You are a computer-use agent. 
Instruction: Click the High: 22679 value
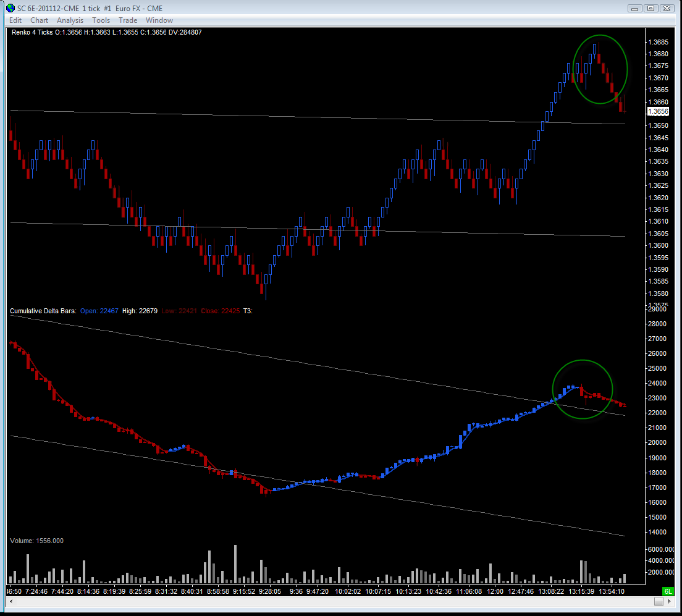(x=140, y=311)
